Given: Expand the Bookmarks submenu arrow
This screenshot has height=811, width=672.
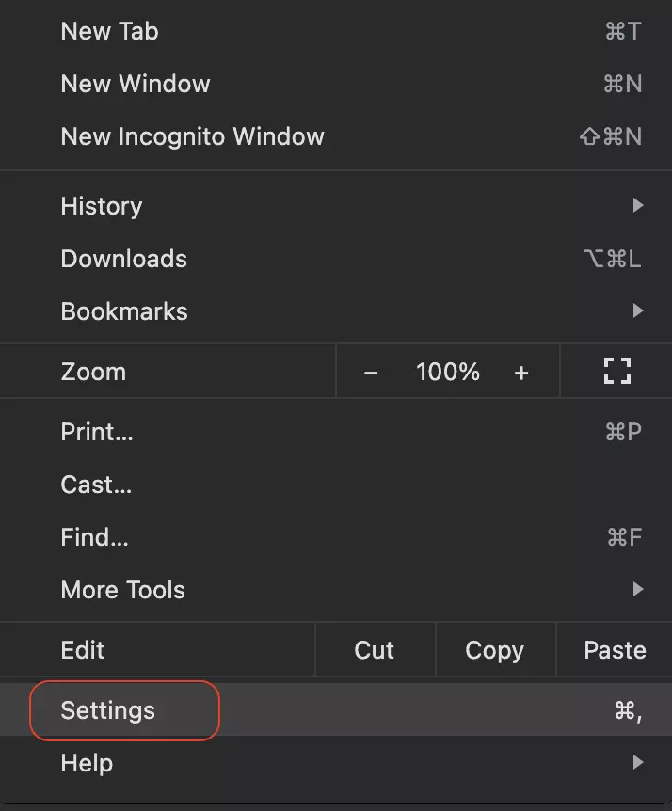Looking at the screenshot, I should coord(638,310).
